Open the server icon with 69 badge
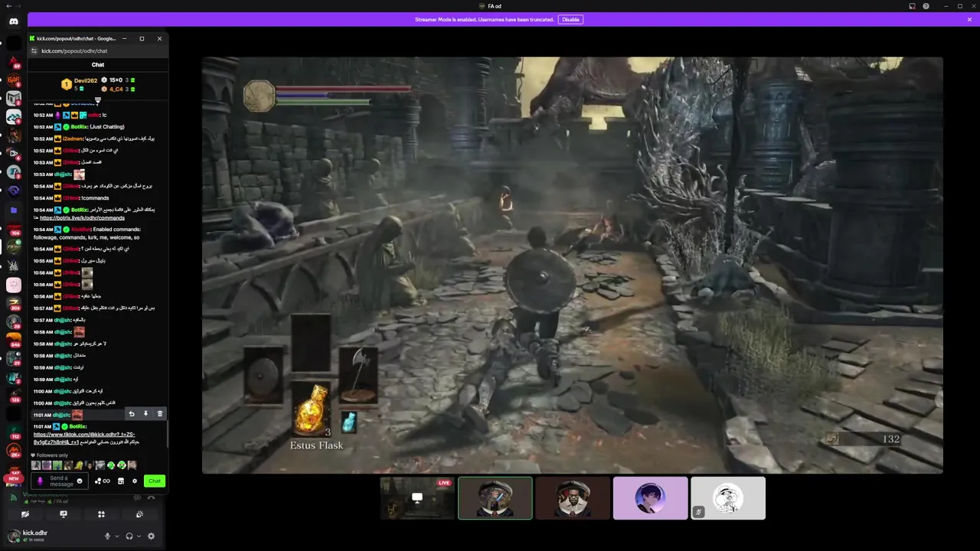 pyautogui.click(x=14, y=61)
